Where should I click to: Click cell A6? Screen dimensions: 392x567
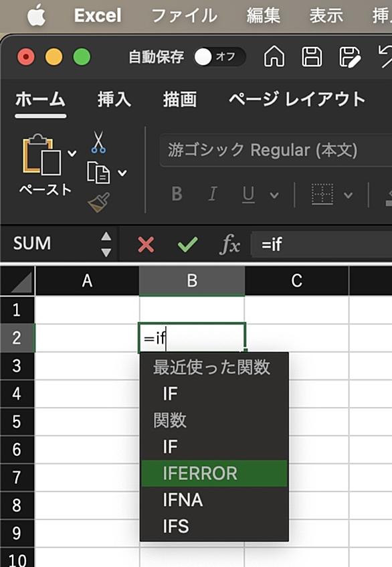[x=87, y=449]
